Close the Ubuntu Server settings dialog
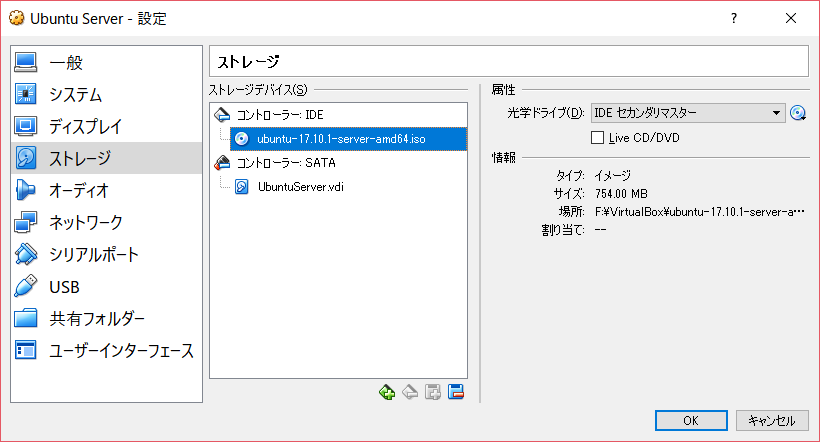The width and height of the screenshot is (820, 442). [791, 19]
